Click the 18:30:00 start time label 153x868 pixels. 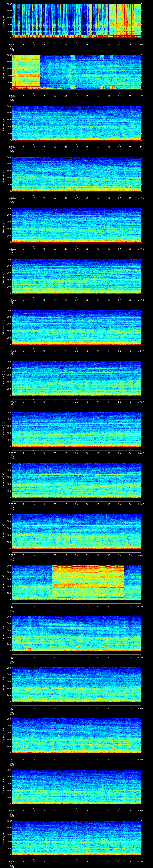click(x=12, y=96)
